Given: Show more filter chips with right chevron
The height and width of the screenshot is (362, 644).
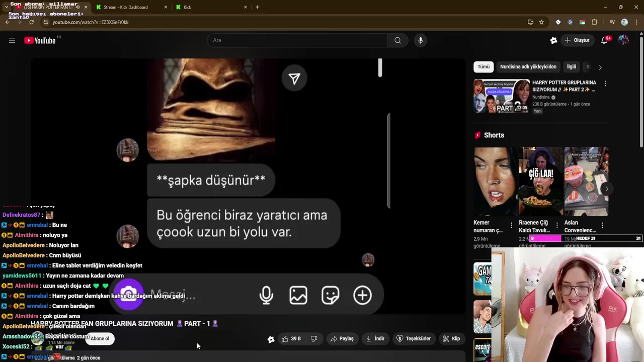Looking at the screenshot, I should [x=600, y=67].
